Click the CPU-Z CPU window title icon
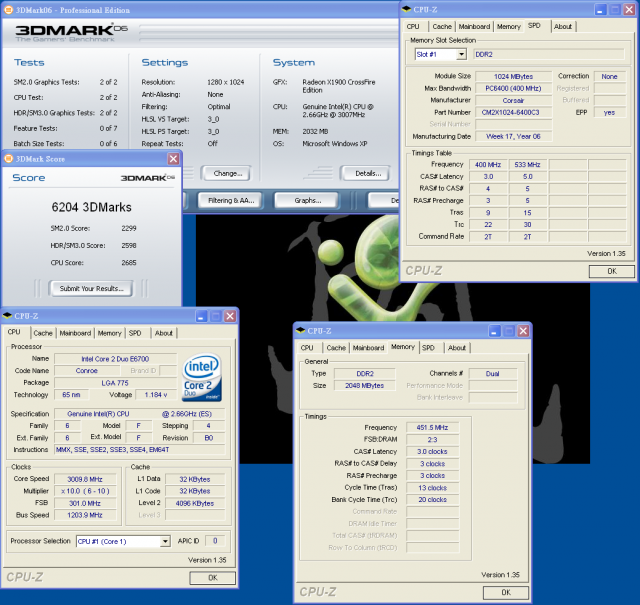This screenshot has height=605, width=640. tap(7, 316)
